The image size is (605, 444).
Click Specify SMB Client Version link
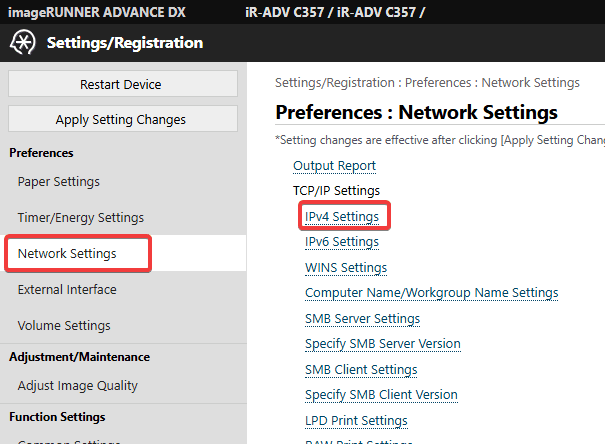click(381, 395)
